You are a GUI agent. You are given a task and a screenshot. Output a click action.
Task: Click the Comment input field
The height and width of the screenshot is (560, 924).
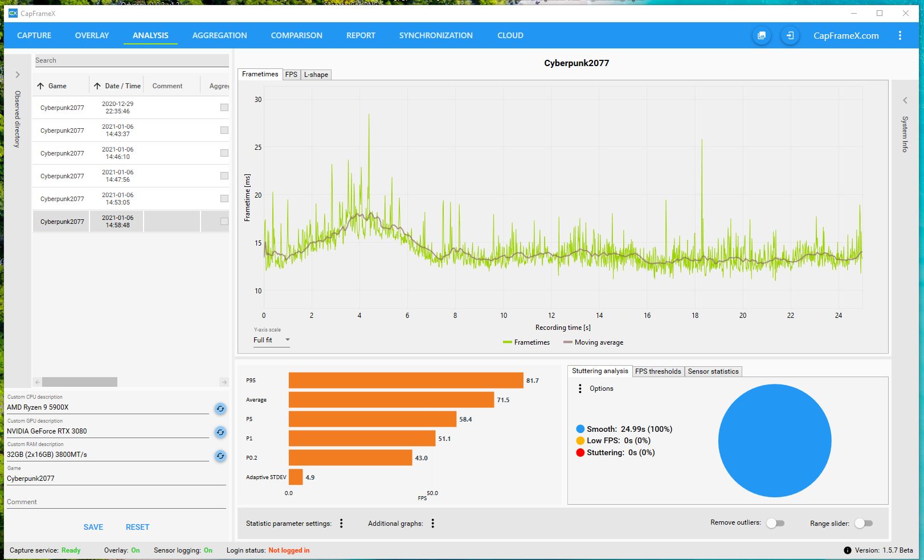click(x=116, y=502)
